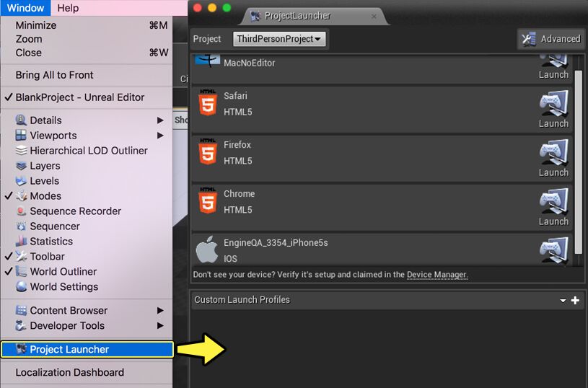Click the Layers stack icon
Viewport: 588px width, 388px height.
tap(21, 165)
